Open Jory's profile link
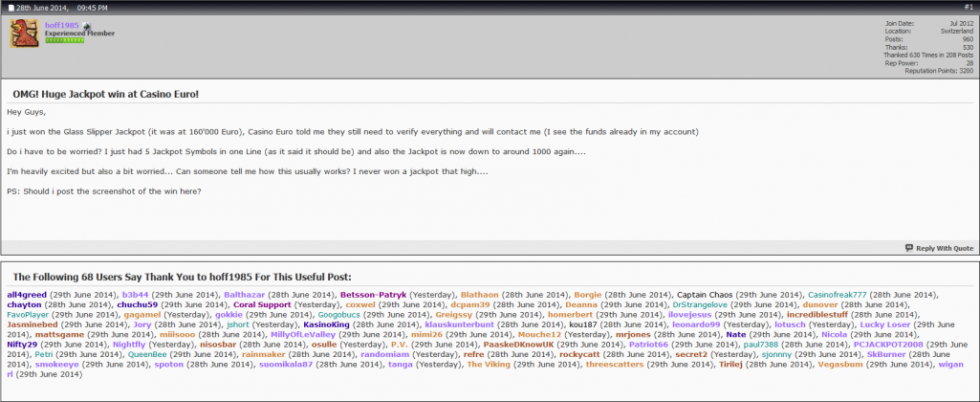This screenshot has width=980, height=402. click(142, 324)
